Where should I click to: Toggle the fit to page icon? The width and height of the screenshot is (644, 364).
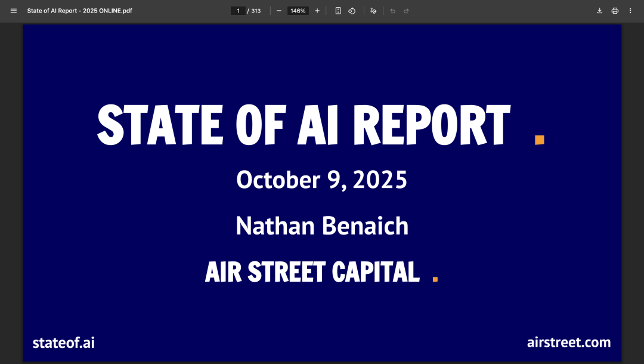coord(338,11)
